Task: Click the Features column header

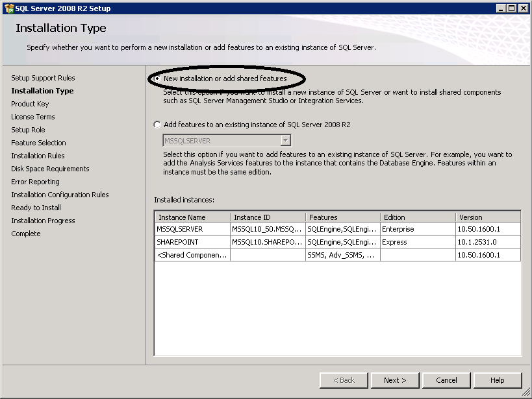Action: click(x=343, y=217)
